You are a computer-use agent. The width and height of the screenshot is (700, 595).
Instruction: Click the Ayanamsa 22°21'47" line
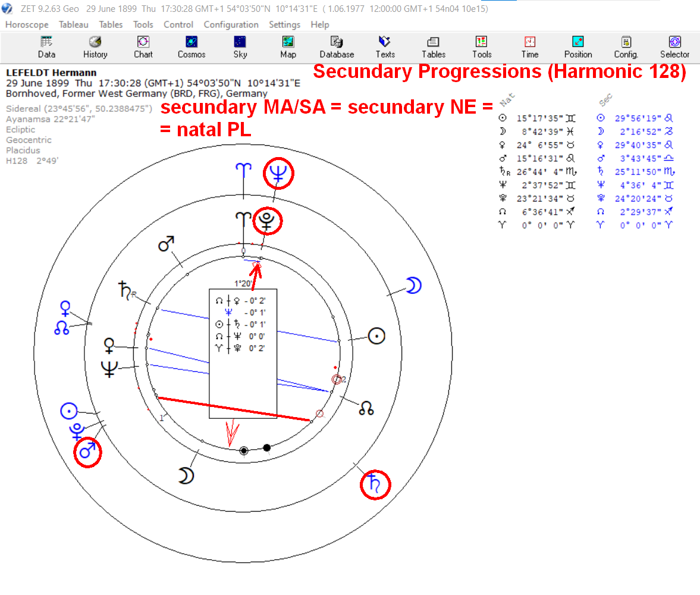pyautogui.click(x=51, y=119)
